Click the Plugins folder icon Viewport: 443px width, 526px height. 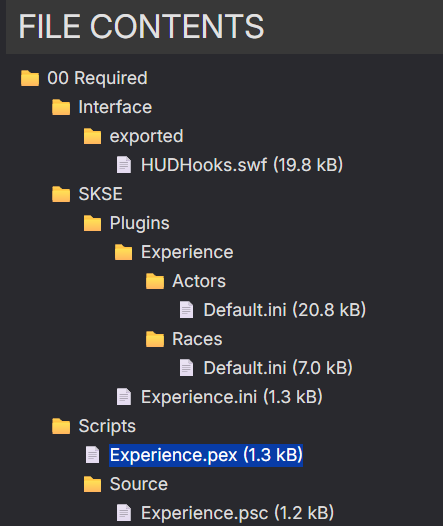coord(92,223)
